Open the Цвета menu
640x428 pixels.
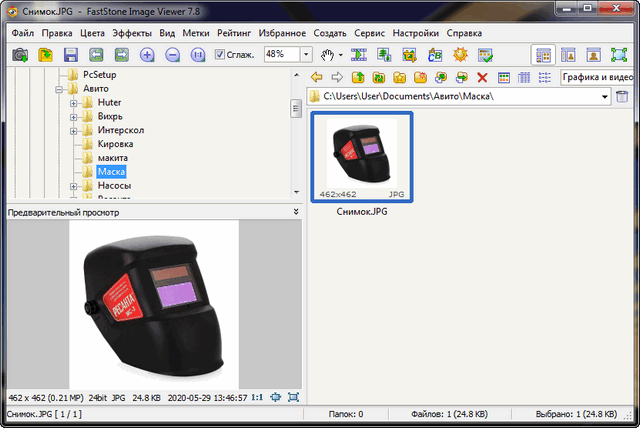pyautogui.click(x=92, y=33)
